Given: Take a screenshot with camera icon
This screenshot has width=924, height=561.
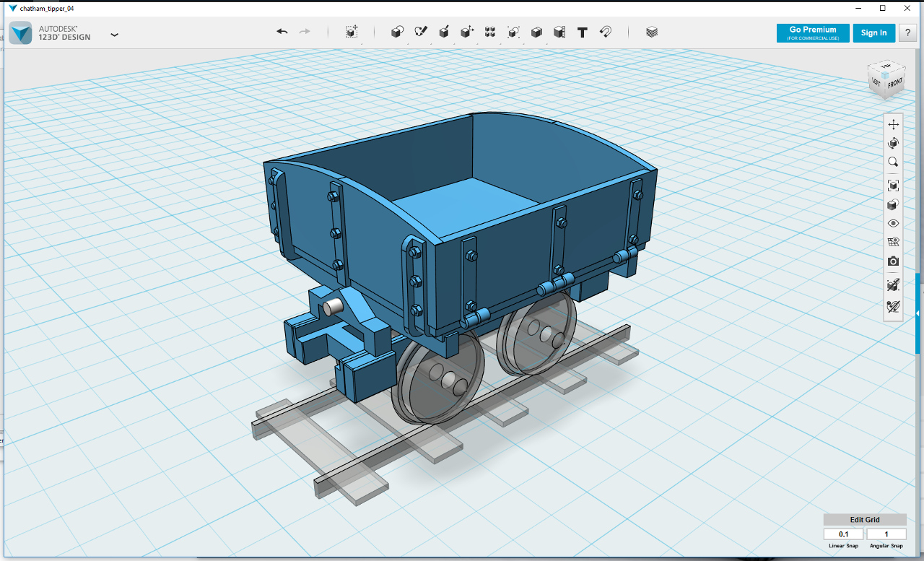Looking at the screenshot, I should tap(894, 261).
